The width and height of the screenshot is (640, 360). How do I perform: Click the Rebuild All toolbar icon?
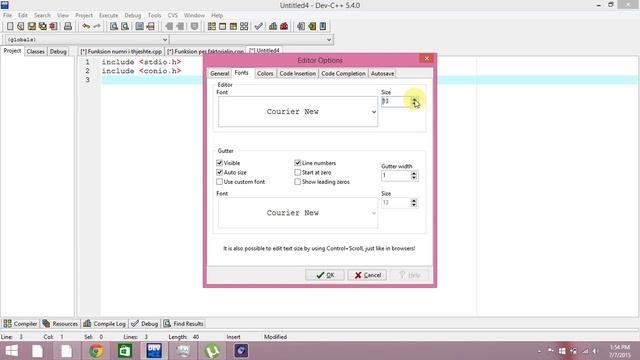(244, 27)
